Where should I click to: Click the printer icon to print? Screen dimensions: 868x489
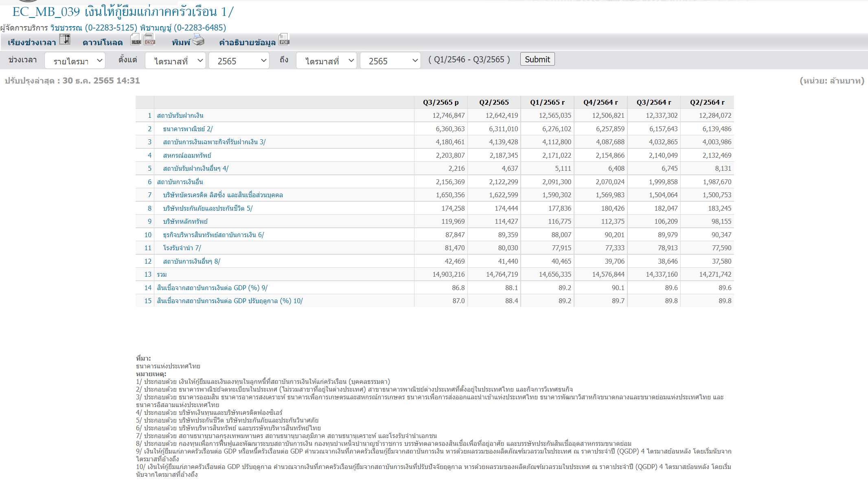198,40
